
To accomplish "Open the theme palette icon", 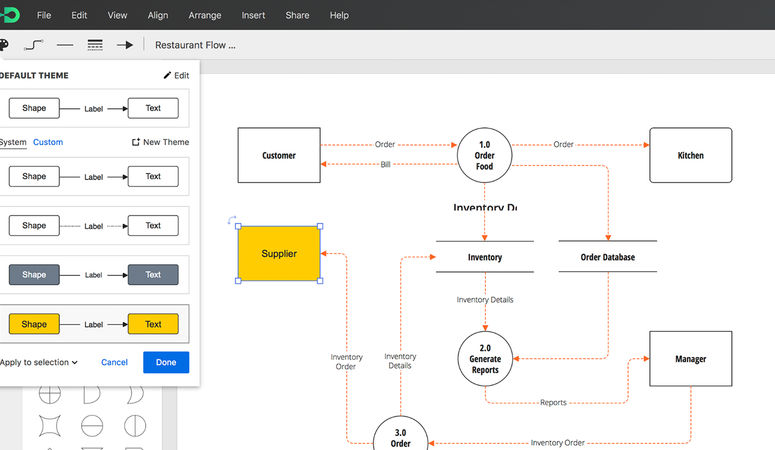I will coord(4,45).
